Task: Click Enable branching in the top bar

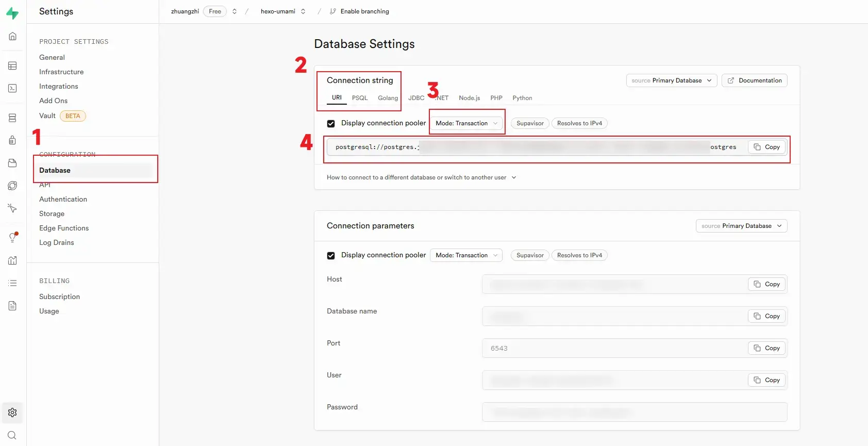Action: point(364,11)
